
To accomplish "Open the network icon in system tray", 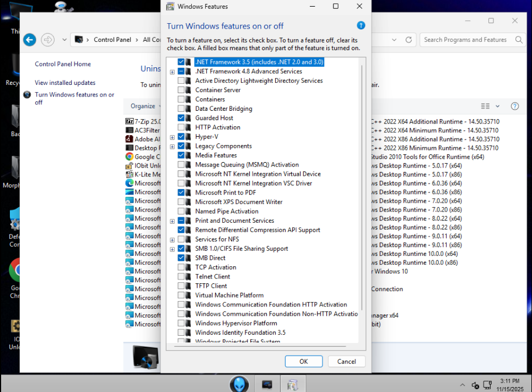I will point(487,385).
